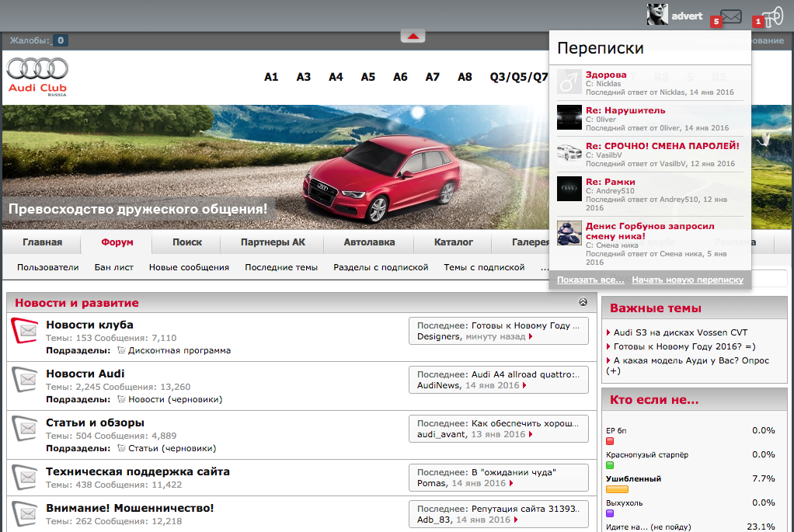Open the Форум tab
794x532 pixels.
pos(117,242)
